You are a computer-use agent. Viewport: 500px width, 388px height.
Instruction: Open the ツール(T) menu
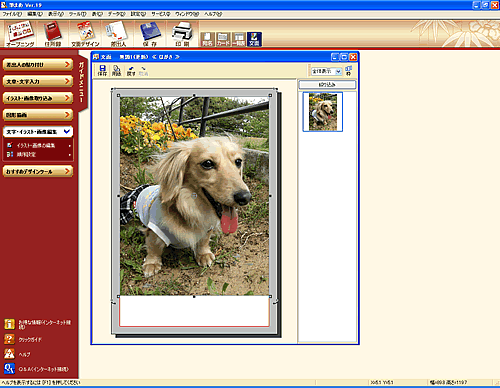click(x=77, y=14)
